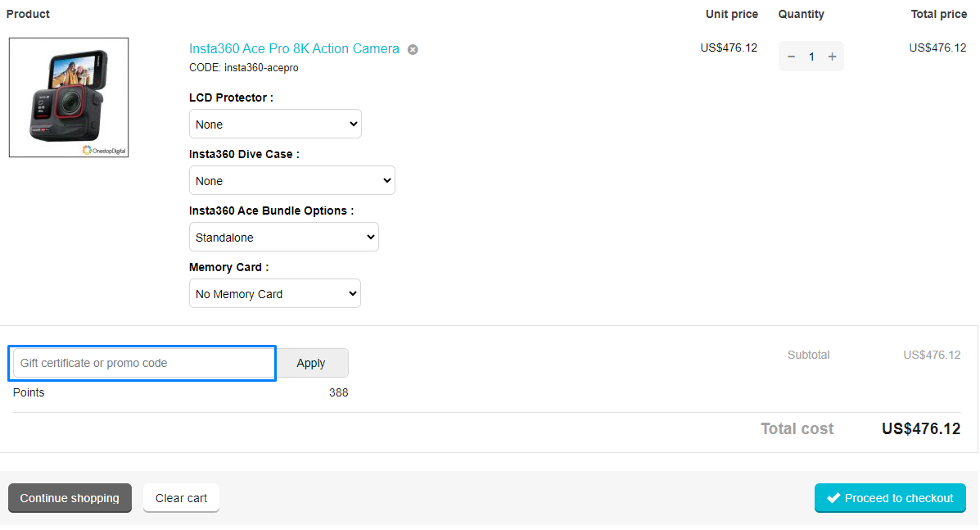The height and width of the screenshot is (530, 980).
Task: Clear cart contents
Action: point(181,498)
